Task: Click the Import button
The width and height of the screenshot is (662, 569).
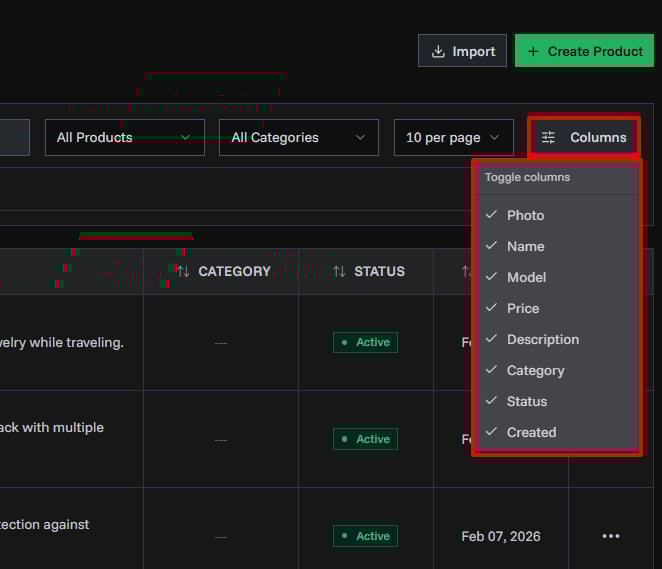Action: pyautogui.click(x=462, y=51)
